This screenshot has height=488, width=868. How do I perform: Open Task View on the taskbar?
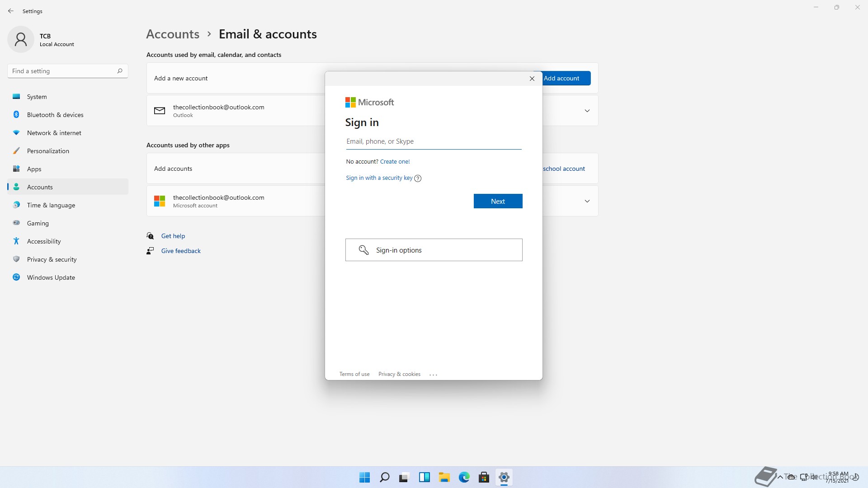coord(404,477)
